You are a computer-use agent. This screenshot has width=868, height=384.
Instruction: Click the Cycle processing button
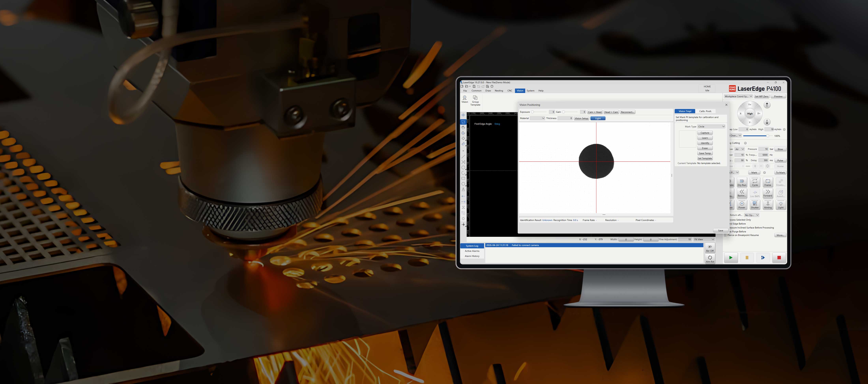(x=755, y=182)
